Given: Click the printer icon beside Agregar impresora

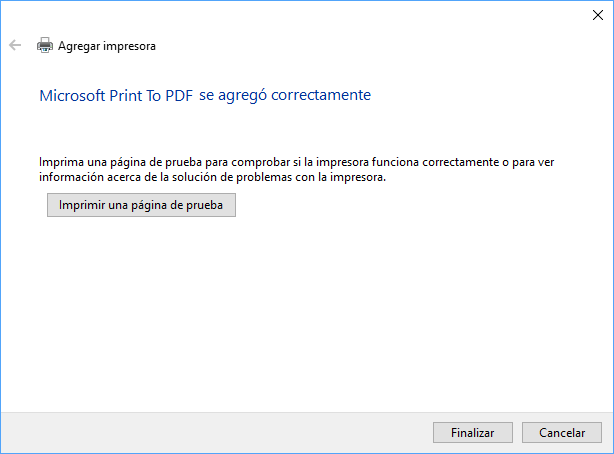Looking at the screenshot, I should click(x=44, y=45).
